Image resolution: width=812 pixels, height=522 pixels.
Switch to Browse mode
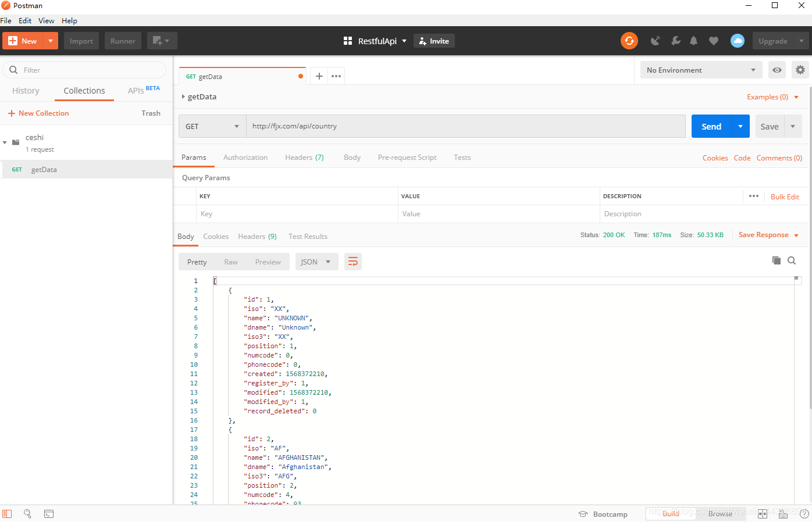point(720,514)
